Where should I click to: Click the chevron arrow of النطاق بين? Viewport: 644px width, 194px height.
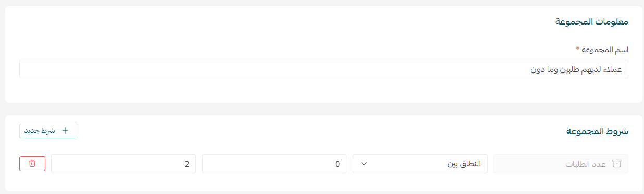pos(364,164)
